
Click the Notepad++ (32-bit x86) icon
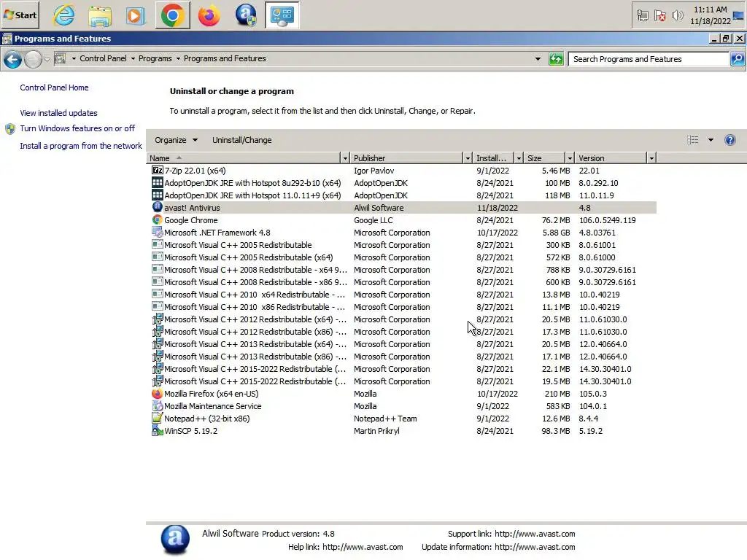(158, 418)
